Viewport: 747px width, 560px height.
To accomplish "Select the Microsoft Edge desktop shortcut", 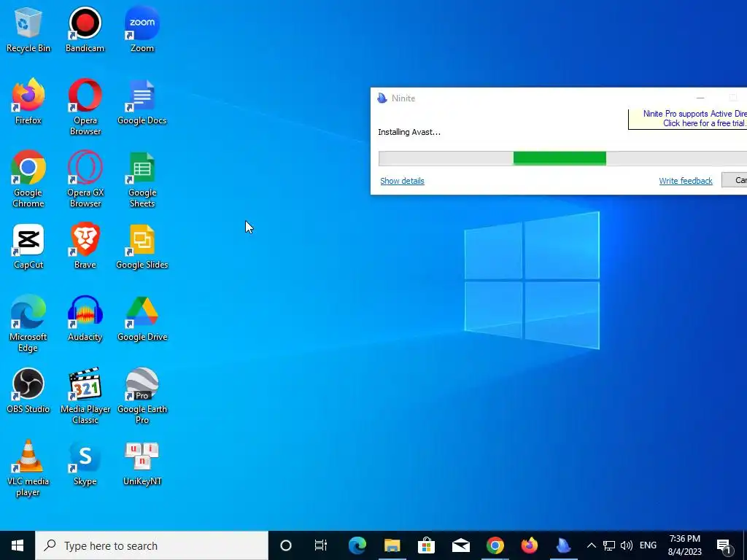I will click(x=28, y=323).
